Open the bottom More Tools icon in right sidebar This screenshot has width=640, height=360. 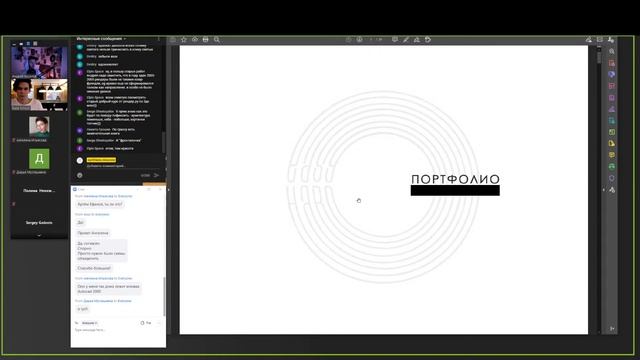pyautogui.click(x=612, y=190)
